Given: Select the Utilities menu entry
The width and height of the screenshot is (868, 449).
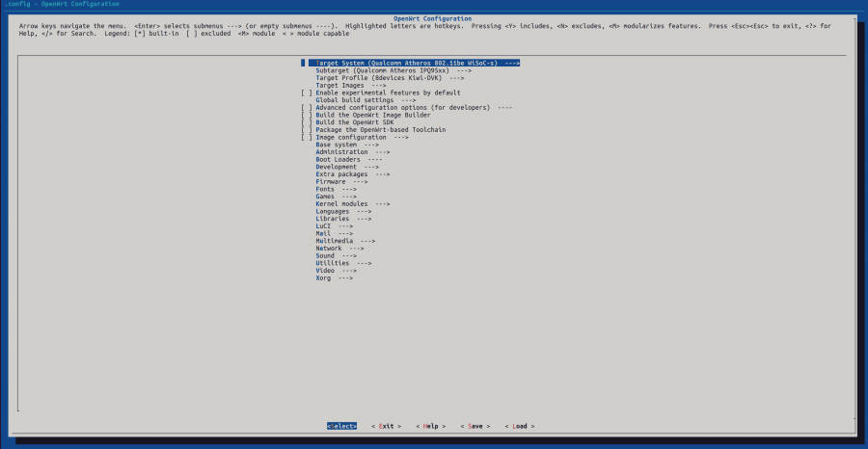Looking at the screenshot, I should 343,263.
